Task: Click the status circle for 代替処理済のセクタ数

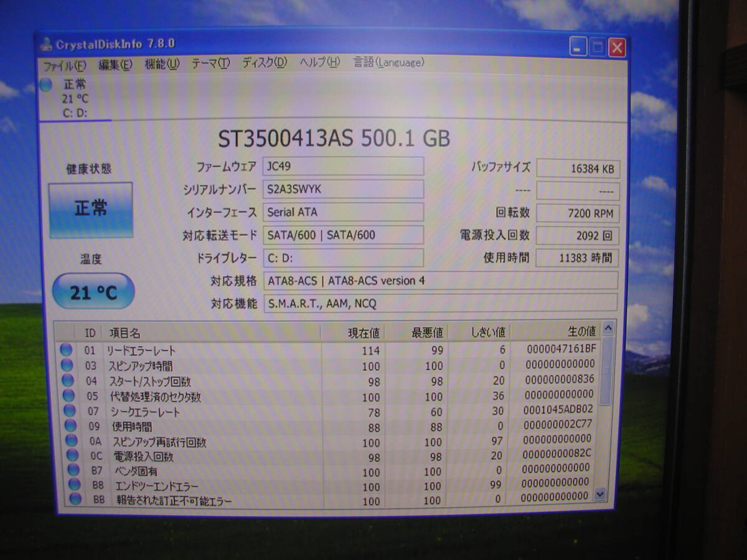Action: point(68,396)
